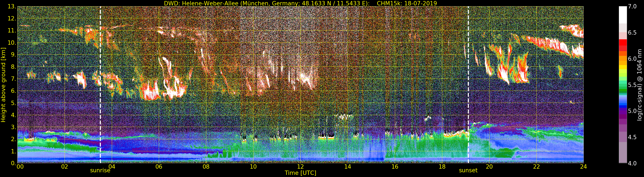Click colorbar value label '6.0'
Viewport: 644px width, 177px height.
point(632,59)
